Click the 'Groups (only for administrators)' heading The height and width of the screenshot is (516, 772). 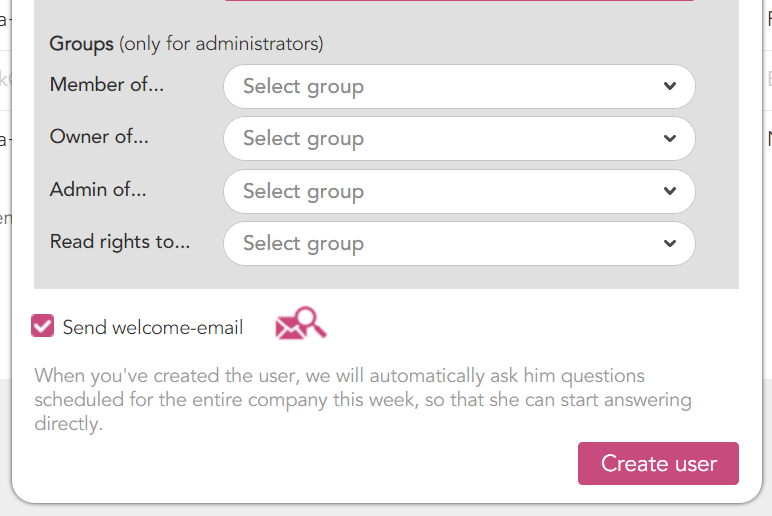186,44
